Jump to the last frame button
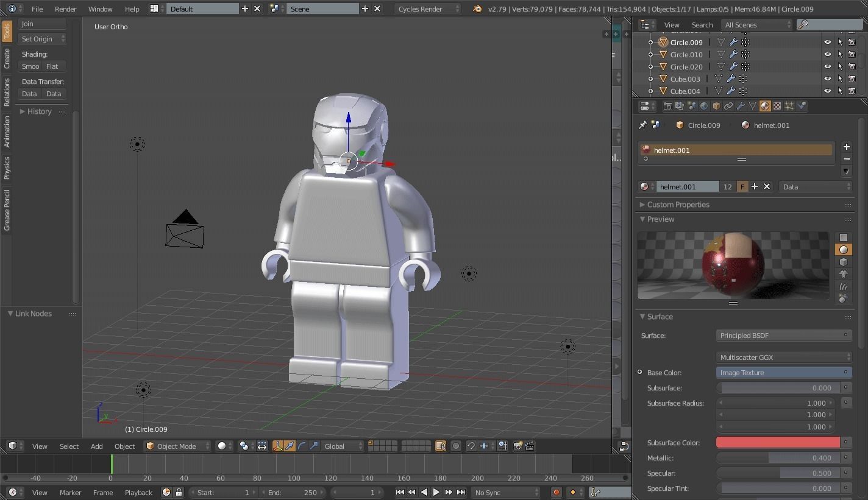The width and height of the screenshot is (868, 500). [x=461, y=492]
